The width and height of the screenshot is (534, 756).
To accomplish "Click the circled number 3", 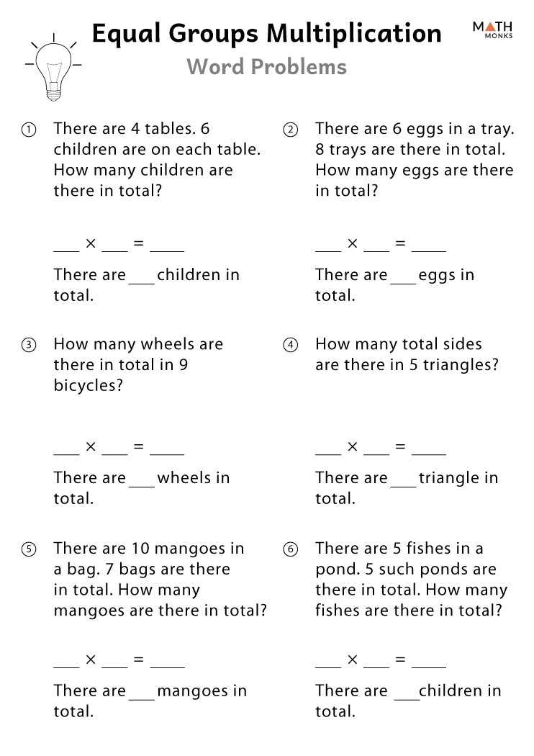I will pos(29,345).
